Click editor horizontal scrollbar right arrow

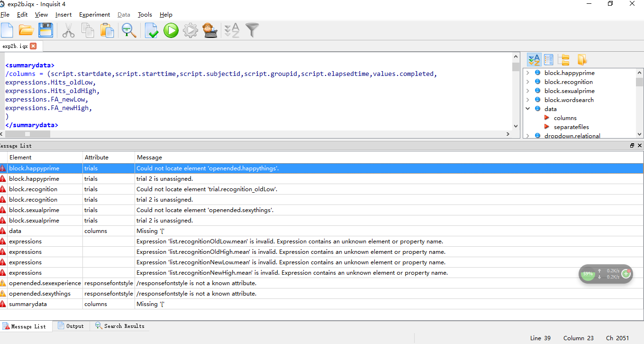[x=508, y=134]
